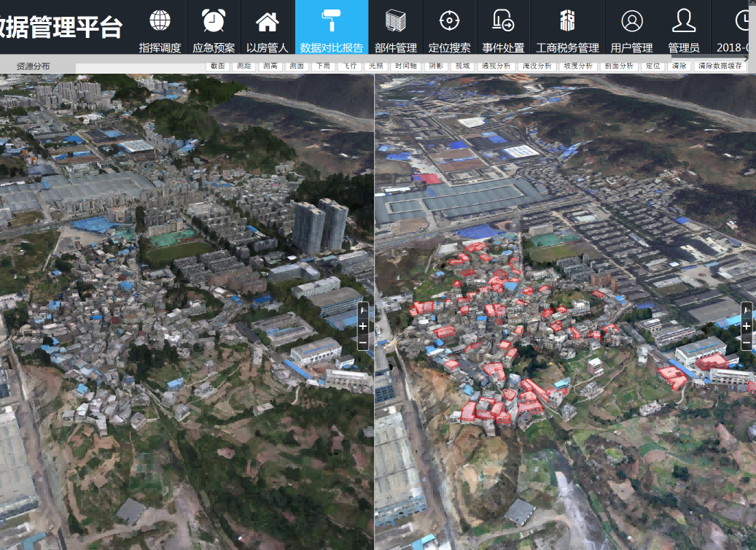Click the 管理员 account icon
This screenshot has width=756, height=550.
(684, 20)
